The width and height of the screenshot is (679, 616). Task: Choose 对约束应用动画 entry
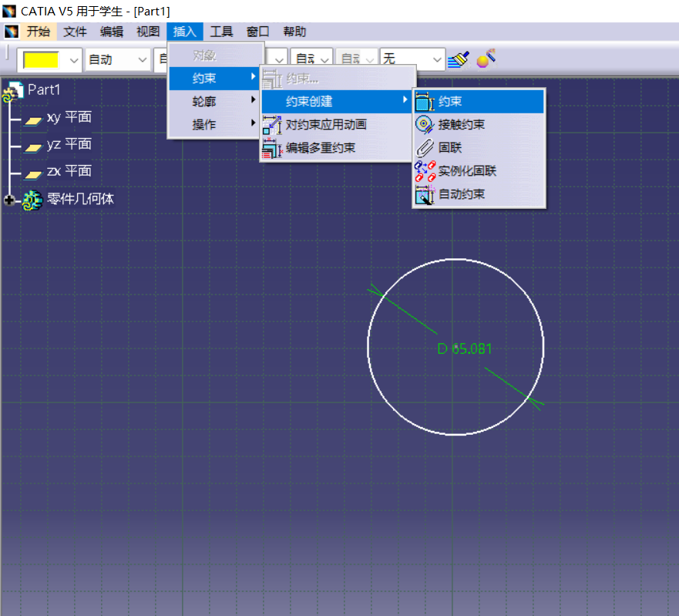pos(337,125)
